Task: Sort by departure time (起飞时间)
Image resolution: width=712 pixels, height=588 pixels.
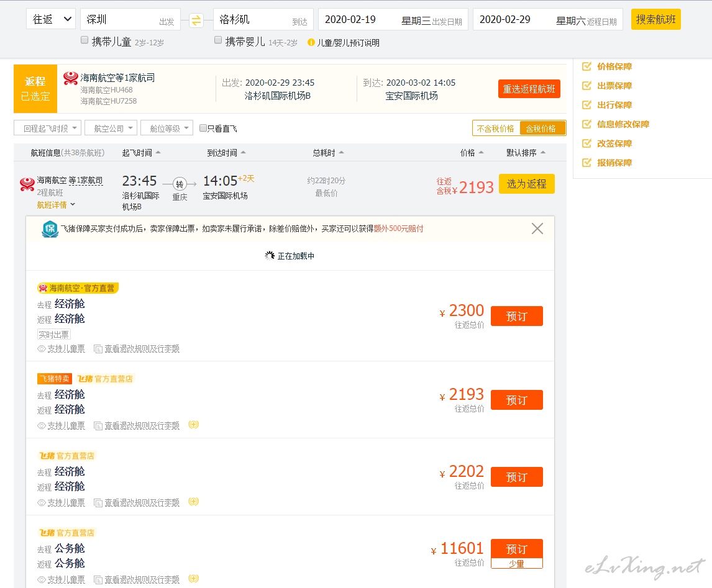Action: pos(141,153)
